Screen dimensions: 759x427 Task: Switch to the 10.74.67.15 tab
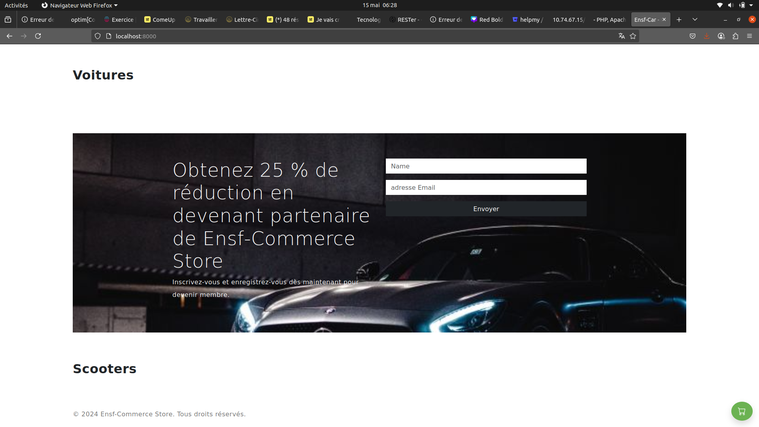click(x=568, y=20)
